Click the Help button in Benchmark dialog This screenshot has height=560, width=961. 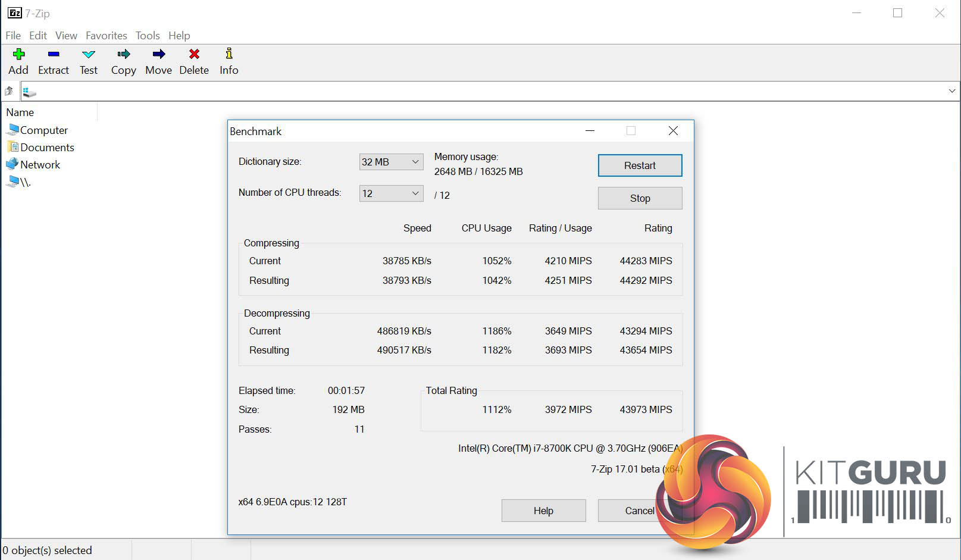[543, 511]
